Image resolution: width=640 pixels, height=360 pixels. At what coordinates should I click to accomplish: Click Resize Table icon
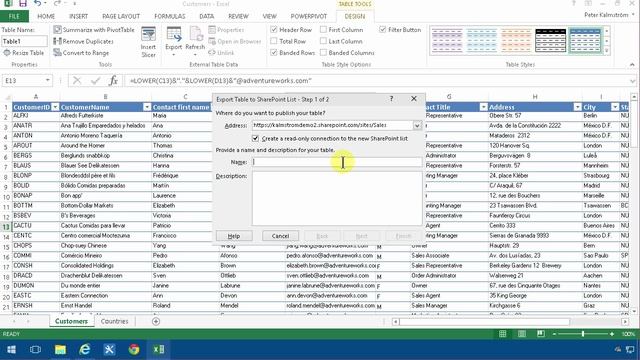tap(7, 53)
